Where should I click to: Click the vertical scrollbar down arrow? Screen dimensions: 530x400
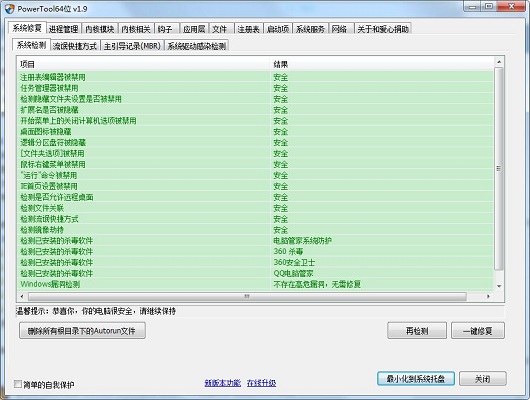499,286
